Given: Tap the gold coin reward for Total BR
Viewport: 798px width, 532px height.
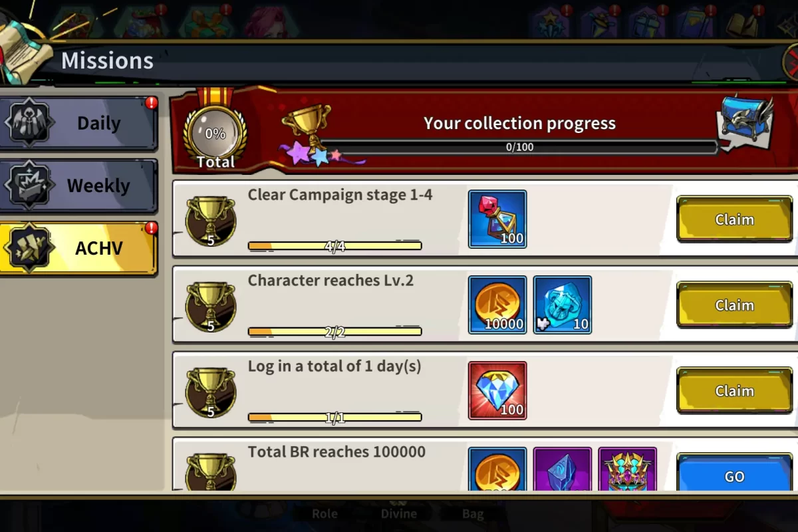Looking at the screenshot, I should pos(497,469).
